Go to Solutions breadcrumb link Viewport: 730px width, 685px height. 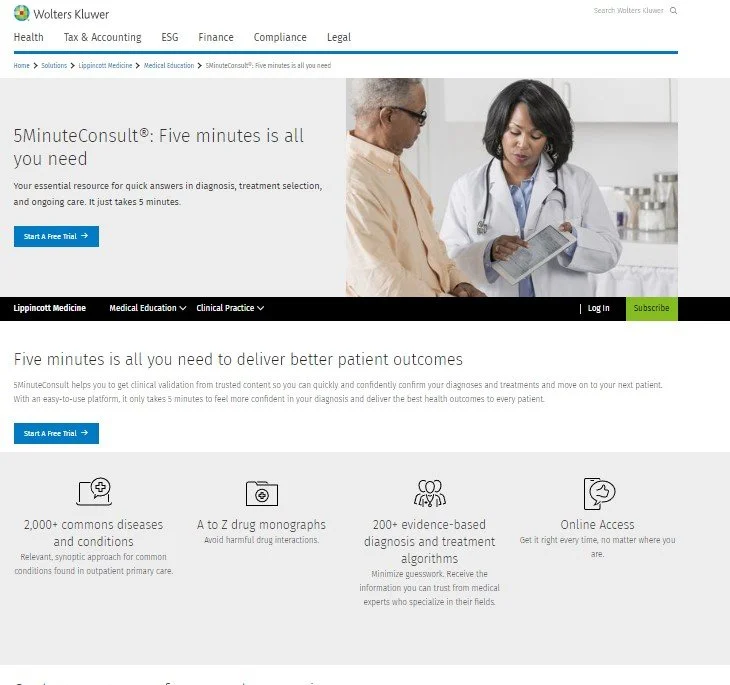coord(54,66)
